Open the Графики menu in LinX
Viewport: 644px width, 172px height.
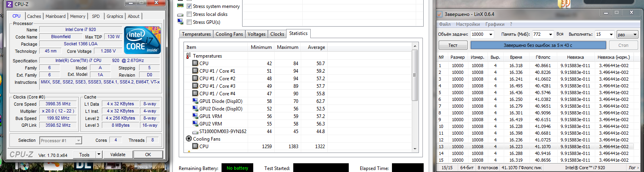point(495,24)
